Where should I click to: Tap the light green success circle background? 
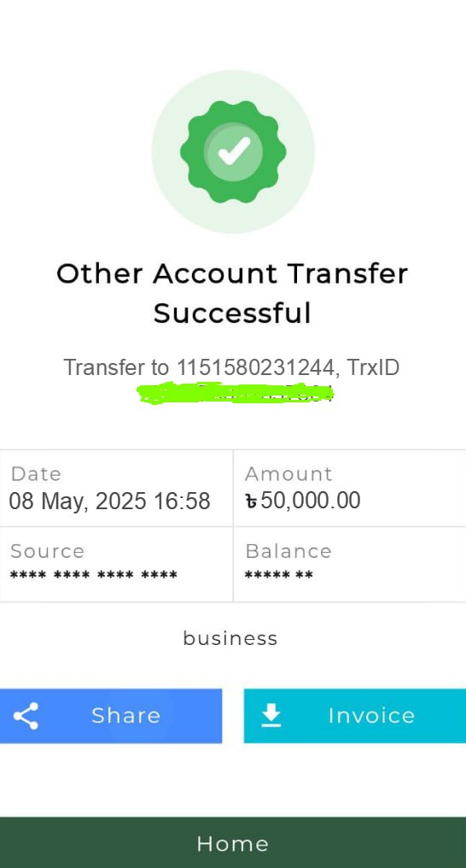[x=233, y=151]
